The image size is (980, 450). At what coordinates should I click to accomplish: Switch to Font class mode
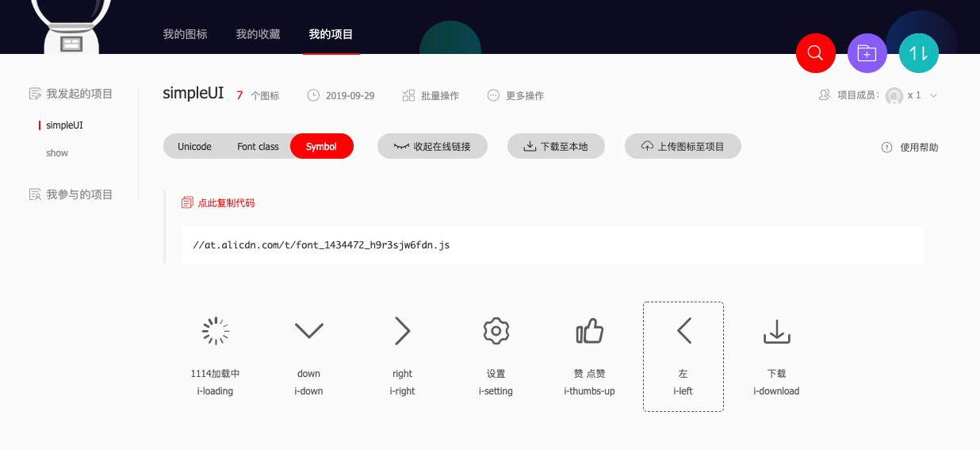(x=258, y=147)
